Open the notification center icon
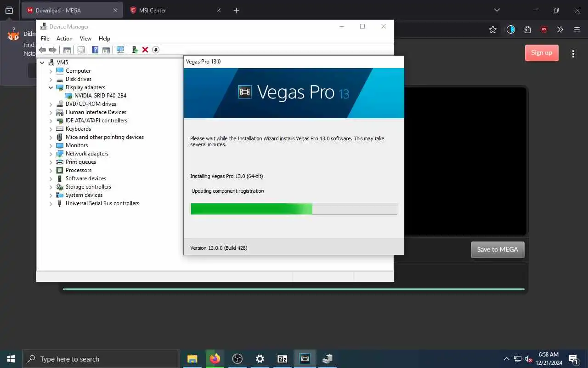 [573, 359]
